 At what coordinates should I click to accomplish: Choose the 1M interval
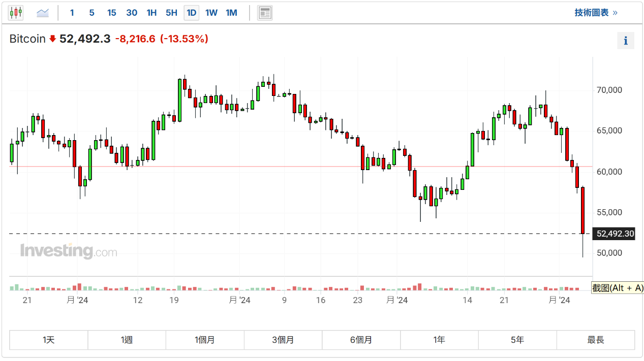click(231, 13)
